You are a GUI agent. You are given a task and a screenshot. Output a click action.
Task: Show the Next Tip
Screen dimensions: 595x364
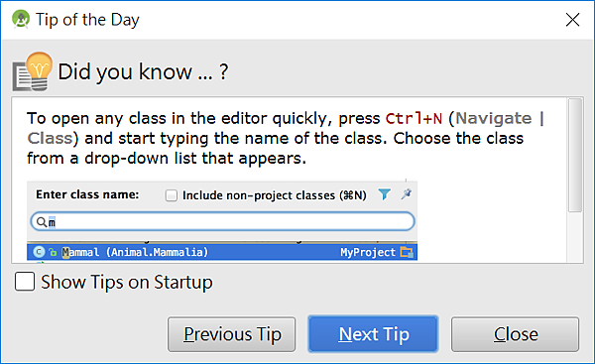click(374, 334)
